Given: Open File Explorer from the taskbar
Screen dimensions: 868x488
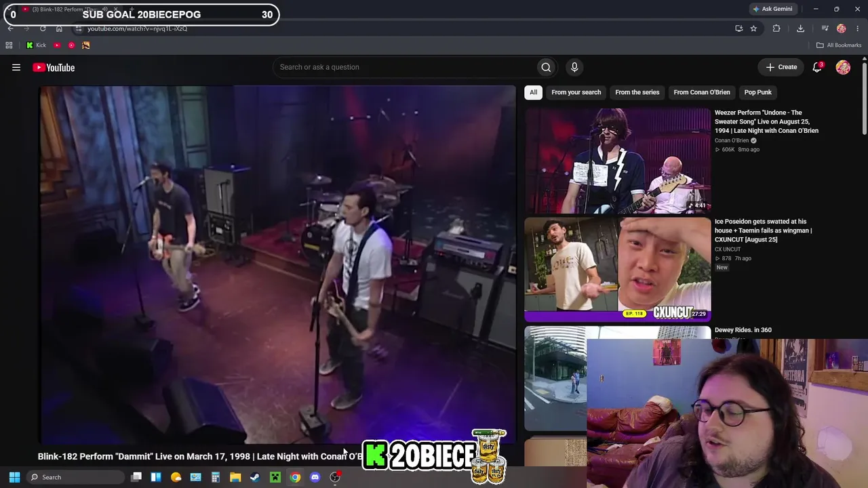Looking at the screenshot, I should click(235, 477).
